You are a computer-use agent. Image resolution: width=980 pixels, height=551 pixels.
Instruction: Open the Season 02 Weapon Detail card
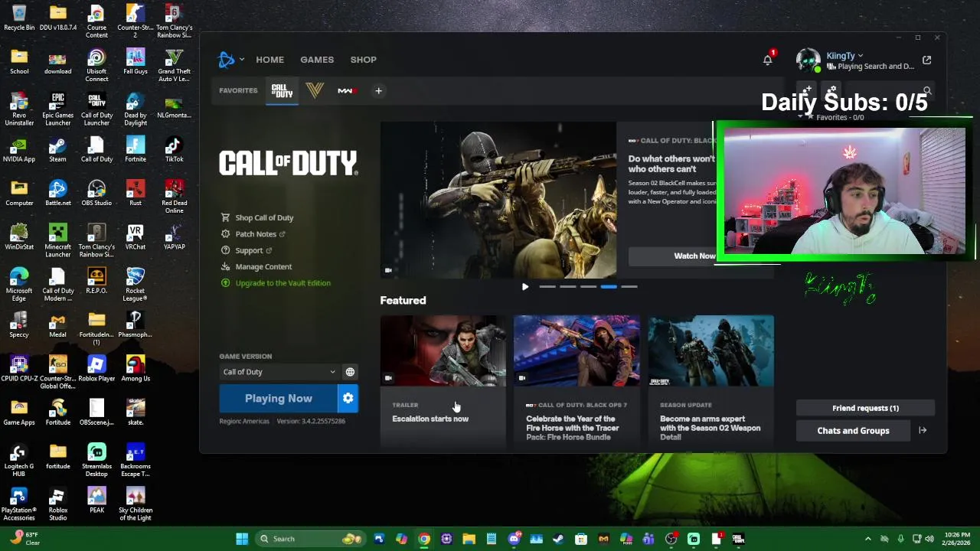click(711, 381)
